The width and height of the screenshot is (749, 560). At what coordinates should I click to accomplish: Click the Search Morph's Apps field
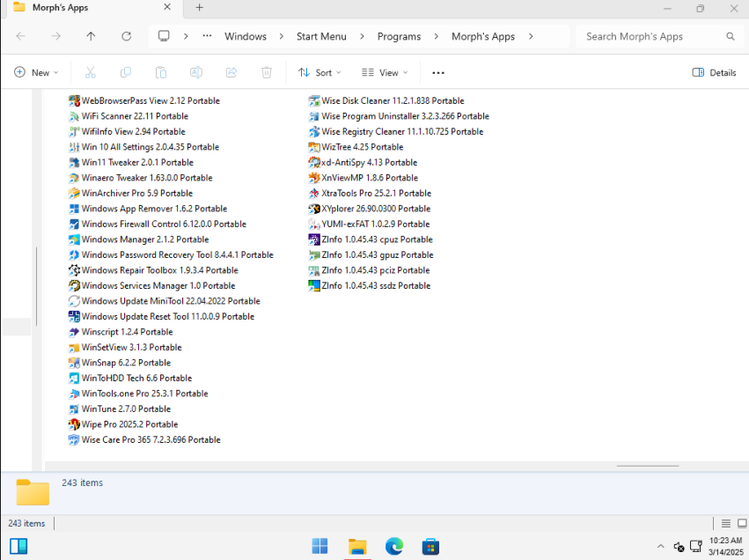(x=660, y=36)
